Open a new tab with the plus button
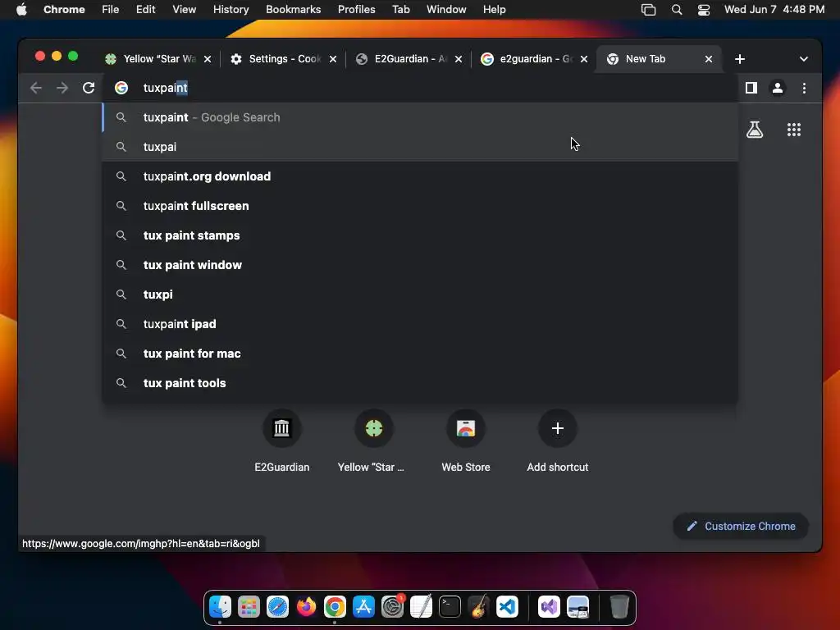 (x=740, y=59)
